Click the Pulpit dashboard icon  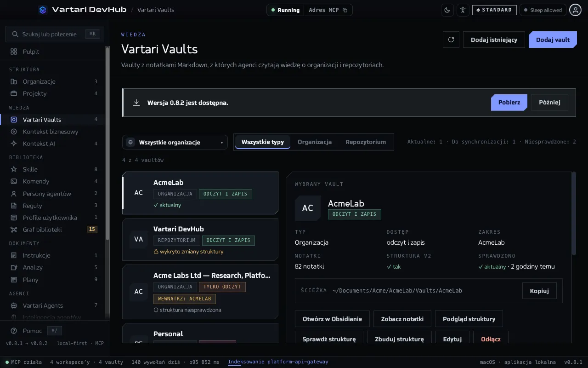(14, 52)
